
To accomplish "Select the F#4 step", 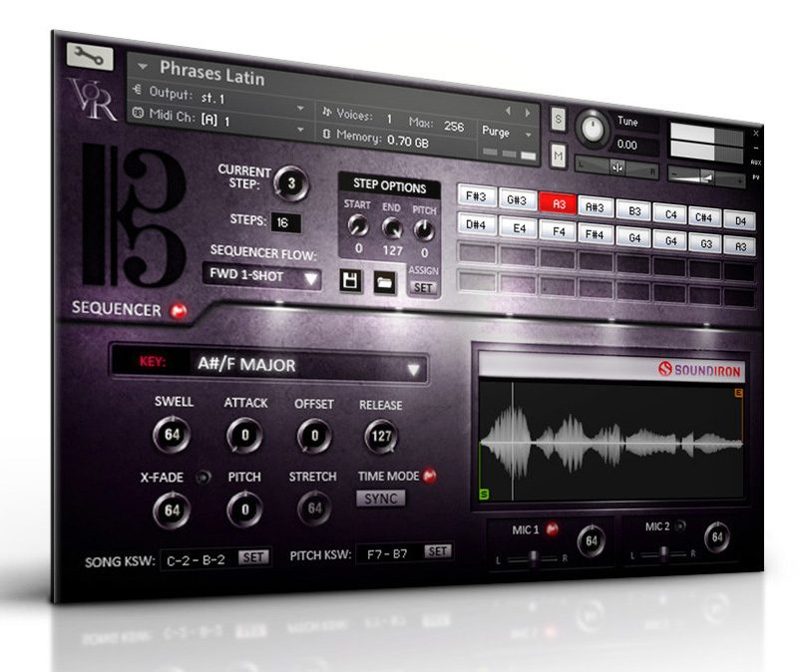I will pos(594,234).
